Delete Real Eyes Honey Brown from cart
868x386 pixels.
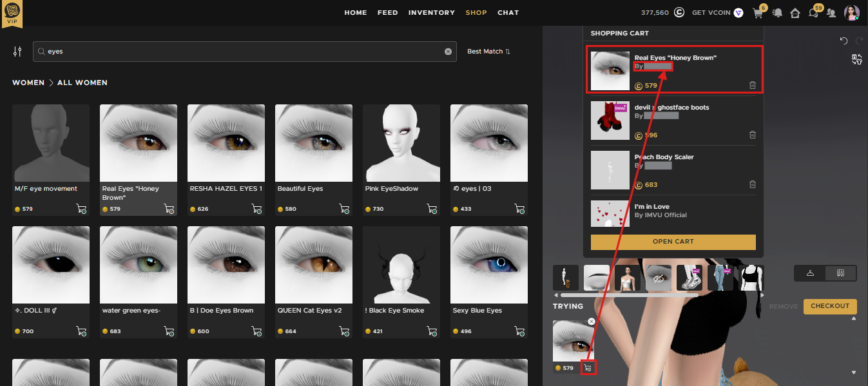752,85
